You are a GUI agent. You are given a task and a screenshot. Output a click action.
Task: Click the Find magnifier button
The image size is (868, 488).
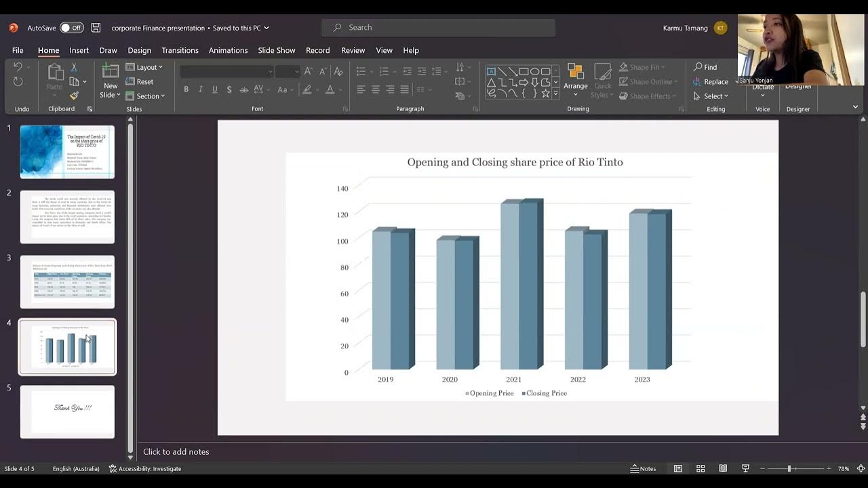click(705, 67)
